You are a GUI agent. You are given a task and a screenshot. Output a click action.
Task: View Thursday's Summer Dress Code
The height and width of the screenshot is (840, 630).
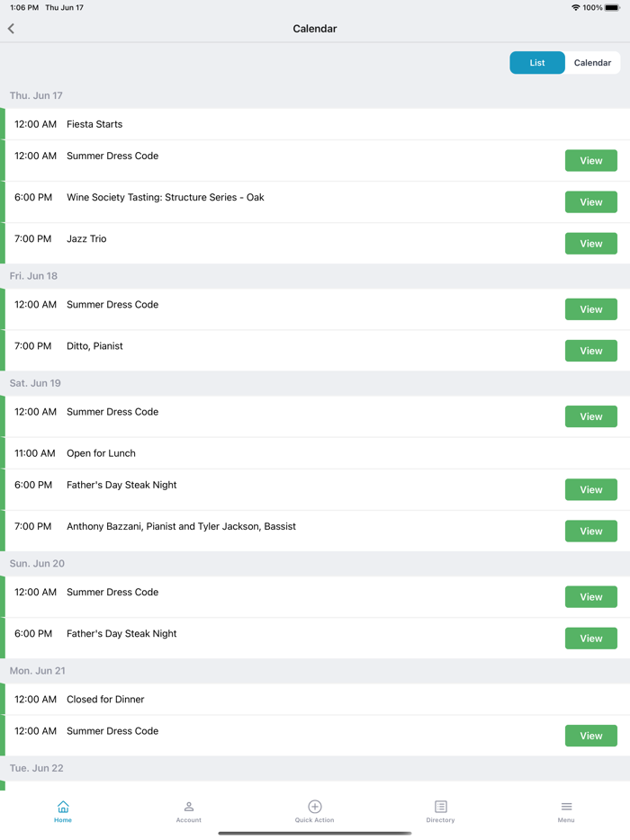pos(590,161)
